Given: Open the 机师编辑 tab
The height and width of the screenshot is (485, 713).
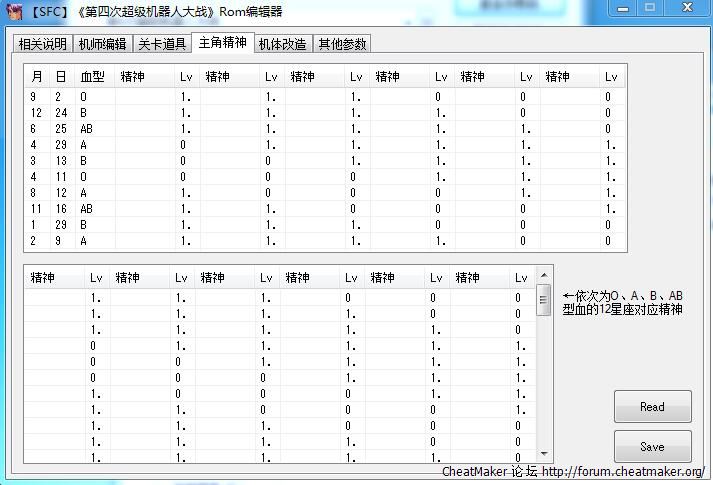Looking at the screenshot, I should (102, 44).
